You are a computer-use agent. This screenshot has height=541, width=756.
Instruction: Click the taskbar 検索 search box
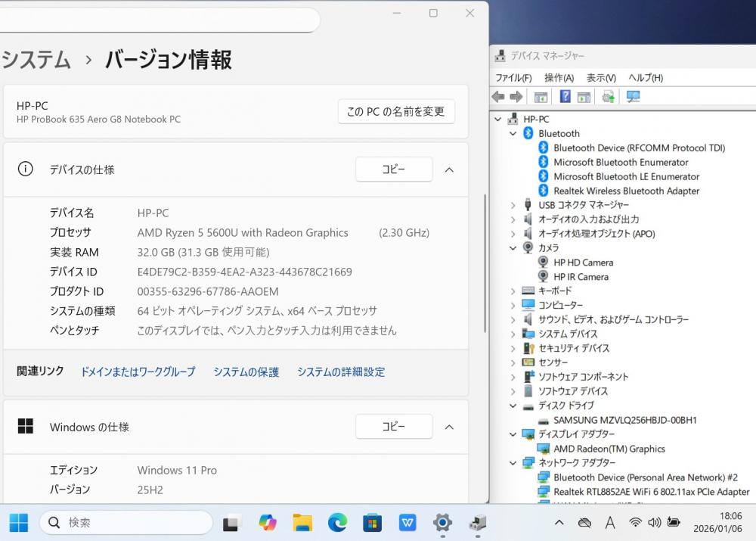(x=125, y=522)
